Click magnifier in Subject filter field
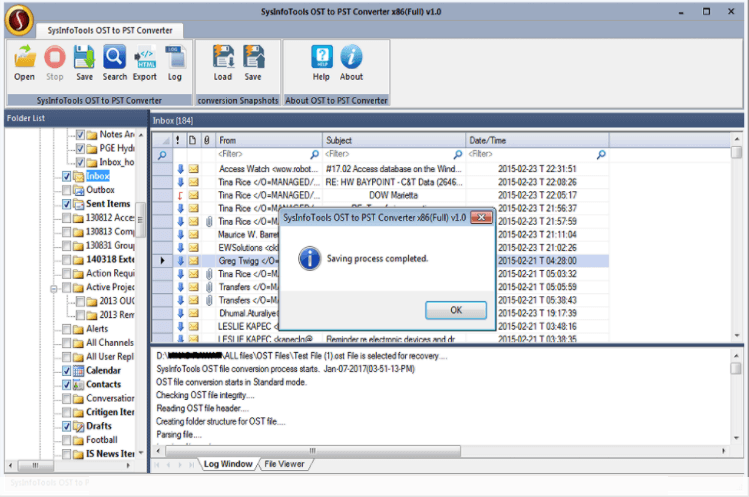 pos(458,154)
